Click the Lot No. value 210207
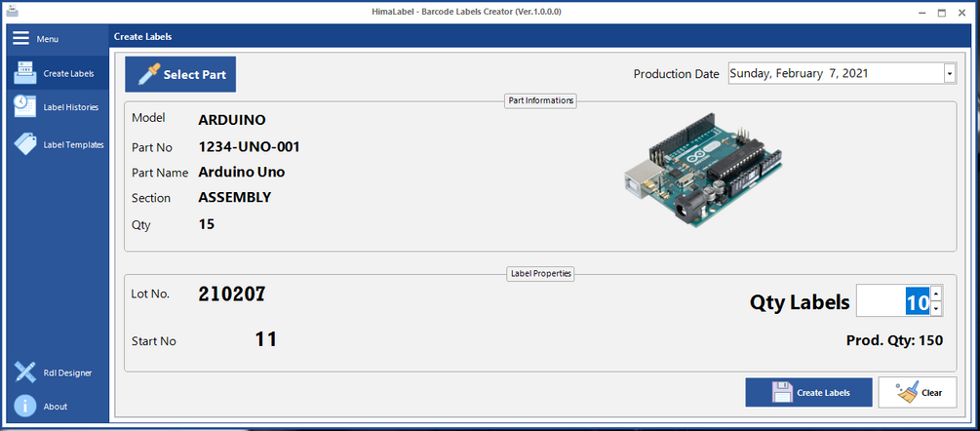Viewport: 980px width, 431px height. (x=232, y=294)
